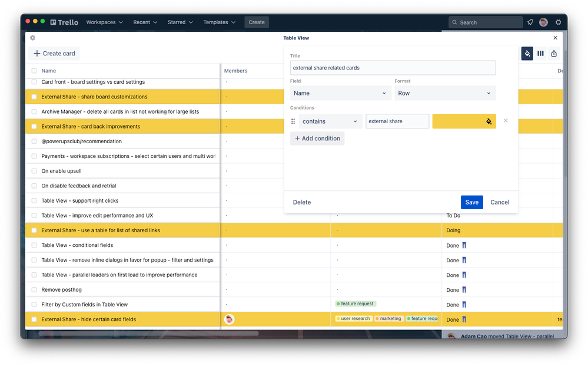Delete the formatting rule
This screenshot has height=366, width=588.
click(302, 202)
